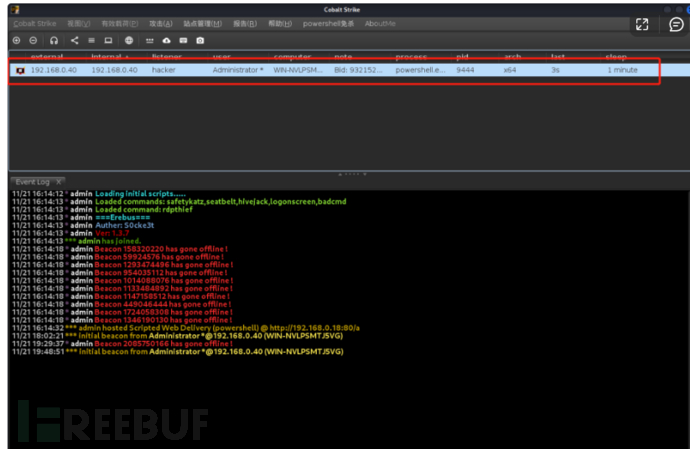Sort by listener column header

pos(167,57)
